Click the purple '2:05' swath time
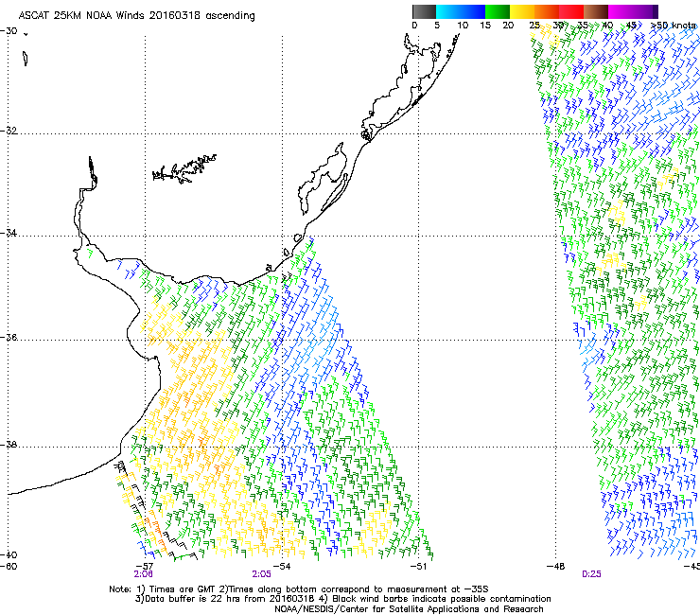The height and width of the screenshot is (615, 700). [262, 574]
